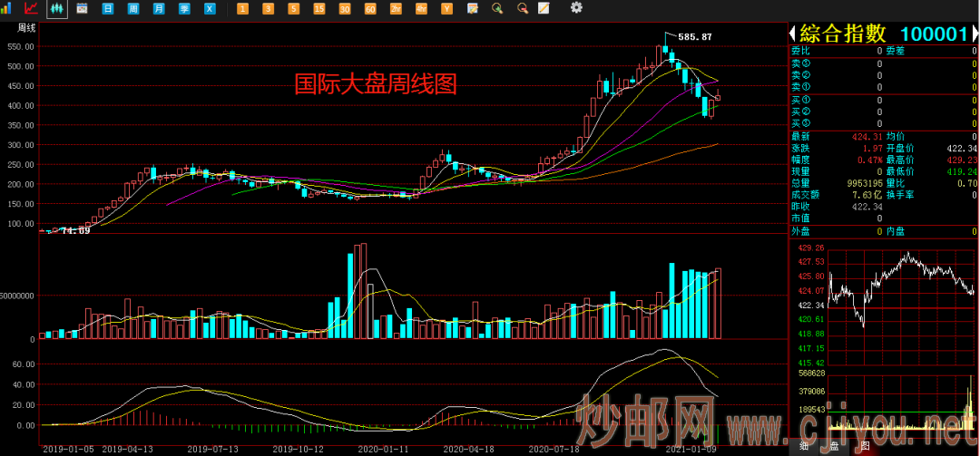This screenshot has height=456, width=980.
Task: Switch to monthly (月) K-line period
Action: click(159, 8)
